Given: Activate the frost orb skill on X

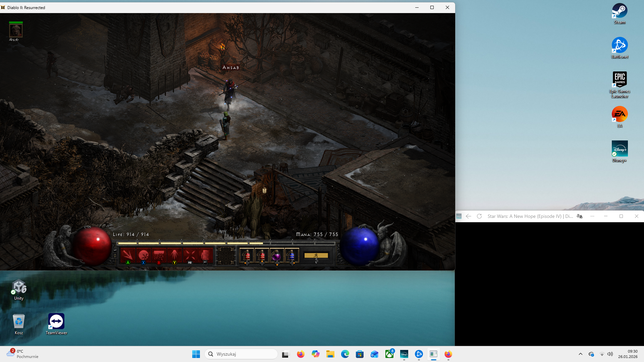Looking at the screenshot, I should coord(143,255).
